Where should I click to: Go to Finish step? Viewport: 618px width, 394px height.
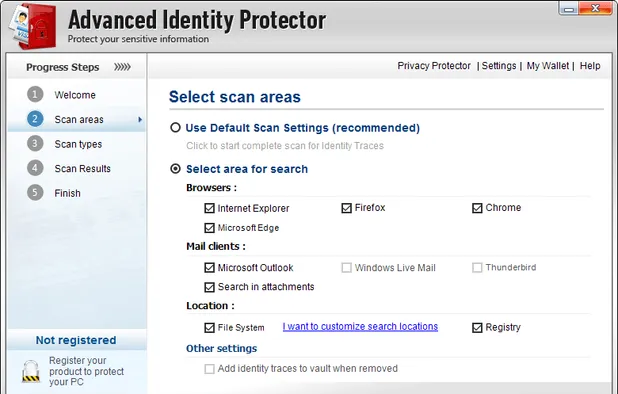click(x=67, y=193)
